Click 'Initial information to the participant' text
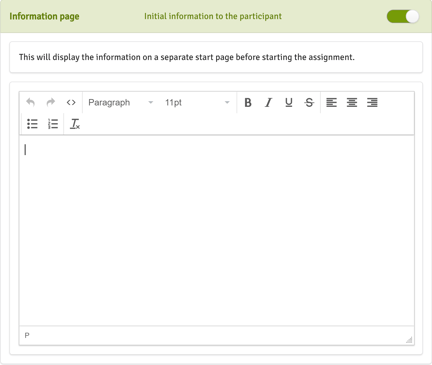432x365 pixels. tap(213, 16)
